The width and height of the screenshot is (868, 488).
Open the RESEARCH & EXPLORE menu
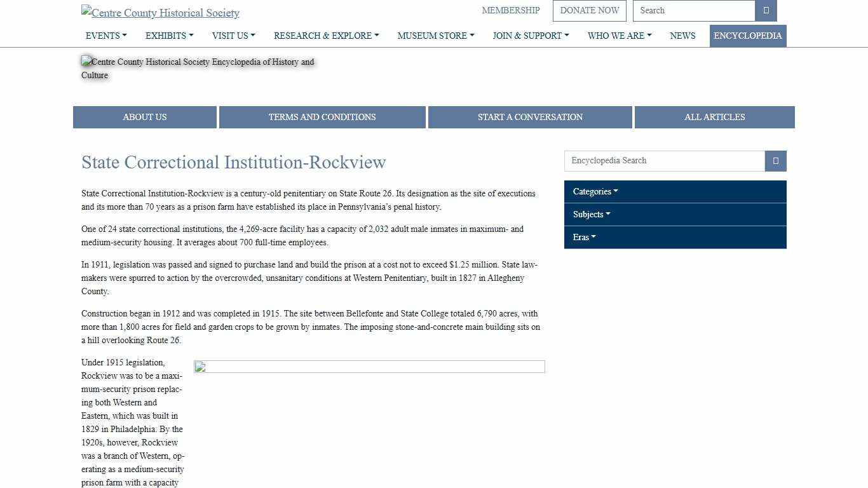(326, 36)
